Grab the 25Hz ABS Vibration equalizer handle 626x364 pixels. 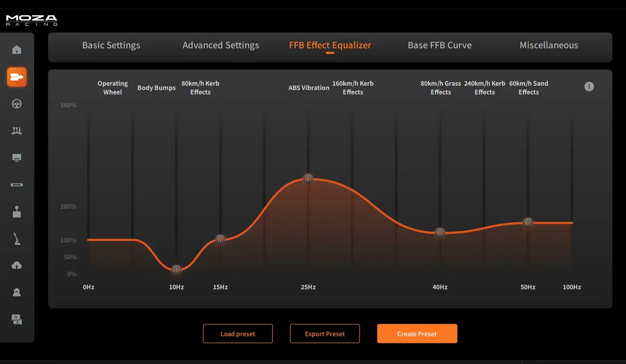(308, 179)
